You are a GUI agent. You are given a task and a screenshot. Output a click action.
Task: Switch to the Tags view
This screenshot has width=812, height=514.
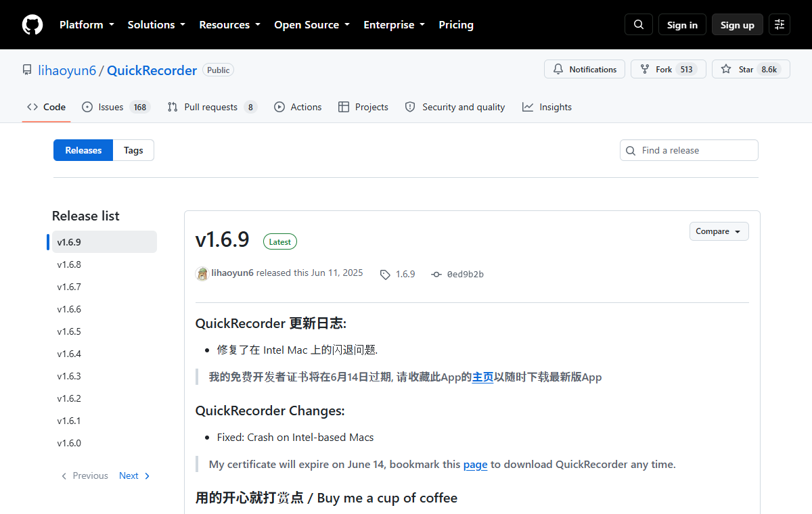(x=133, y=150)
